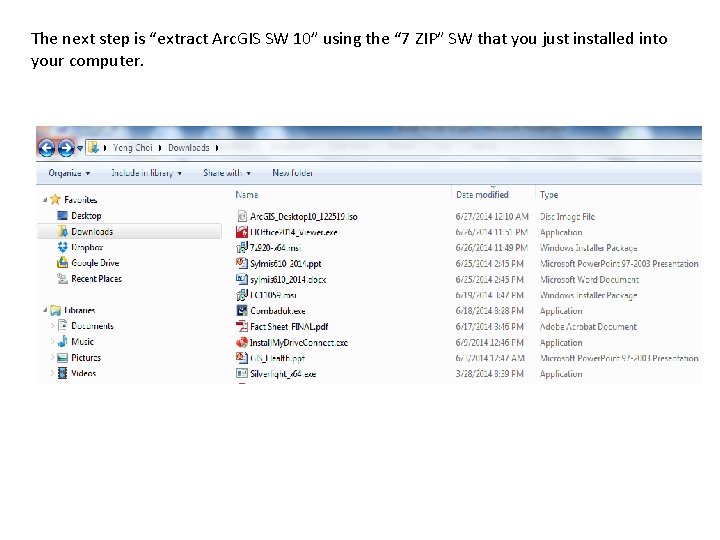
Task: Click the Adobe Acrobat Document type cell
Action: point(588,327)
